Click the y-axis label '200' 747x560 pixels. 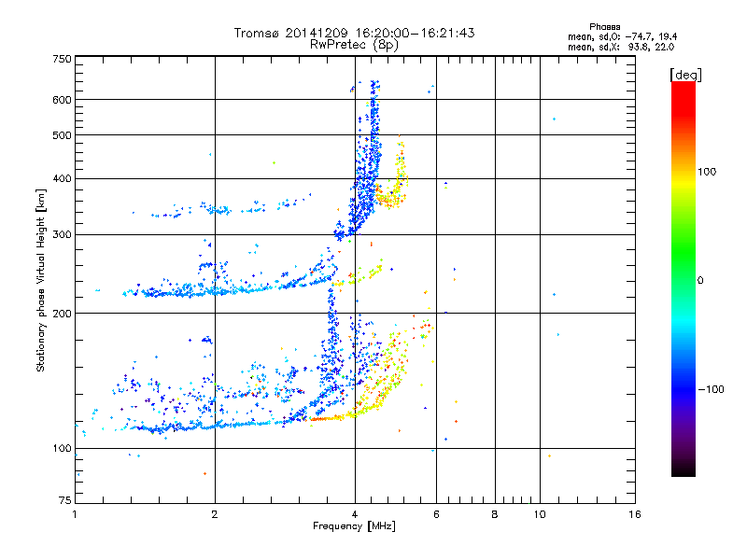click(62, 314)
